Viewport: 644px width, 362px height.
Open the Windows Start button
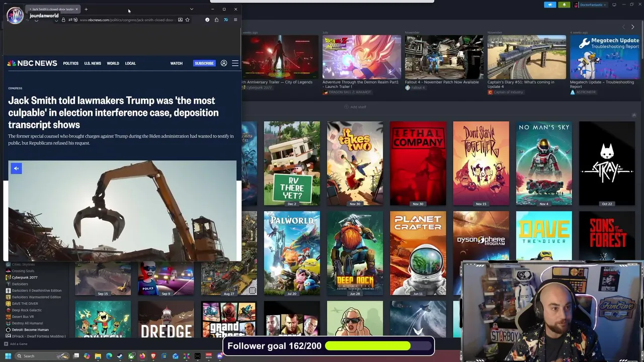click(8, 356)
